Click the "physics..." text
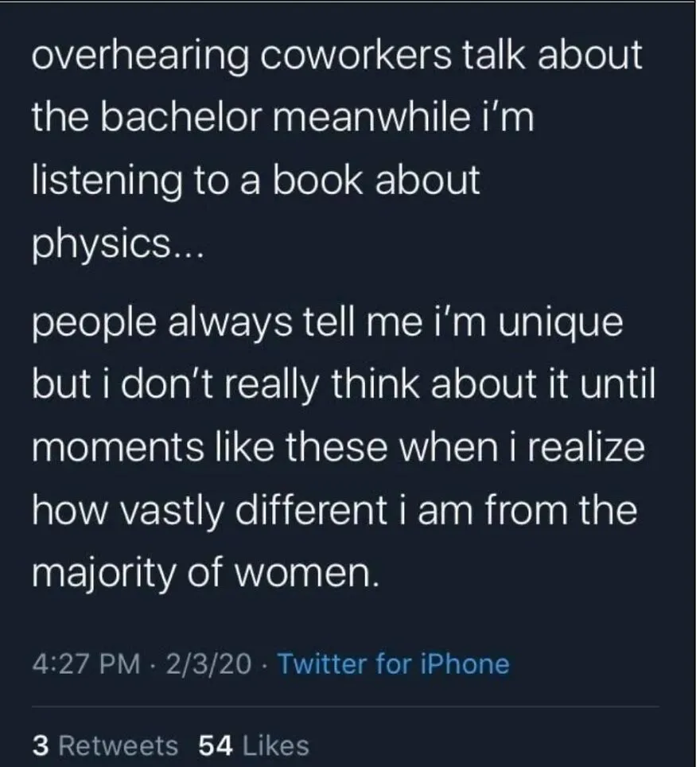Viewport: 700px width, 767px height. pos(117,243)
